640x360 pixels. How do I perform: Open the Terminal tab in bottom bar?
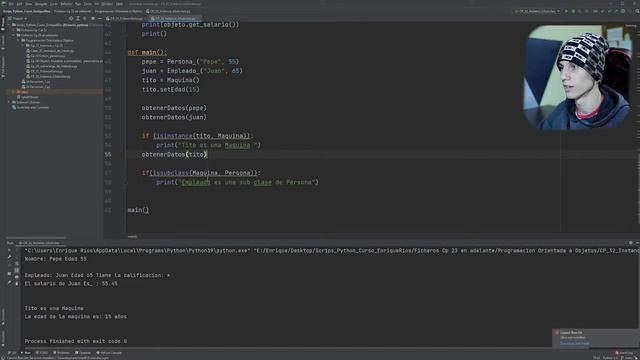pyautogui.click(x=83, y=353)
